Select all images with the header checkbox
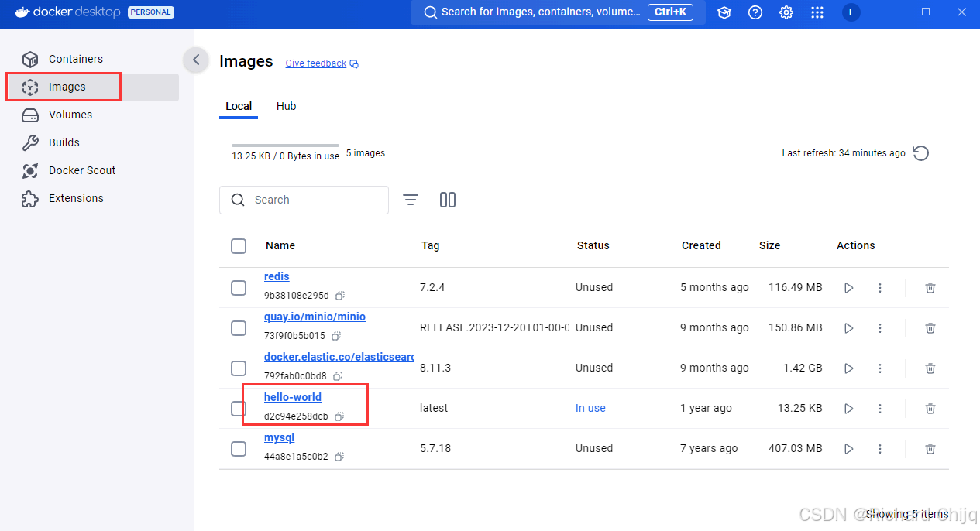The height and width of the screenshot is (531, 980). (x=239, y=246)
